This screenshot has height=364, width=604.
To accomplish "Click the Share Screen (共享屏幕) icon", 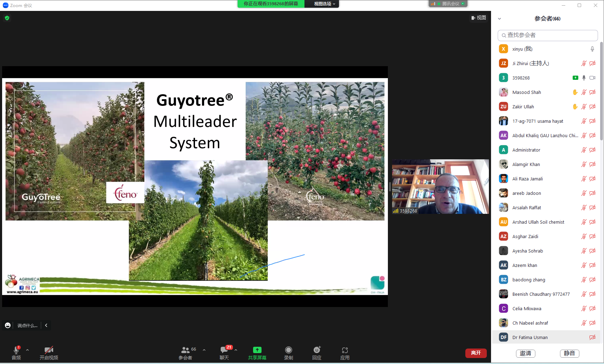I will point(257,350).
